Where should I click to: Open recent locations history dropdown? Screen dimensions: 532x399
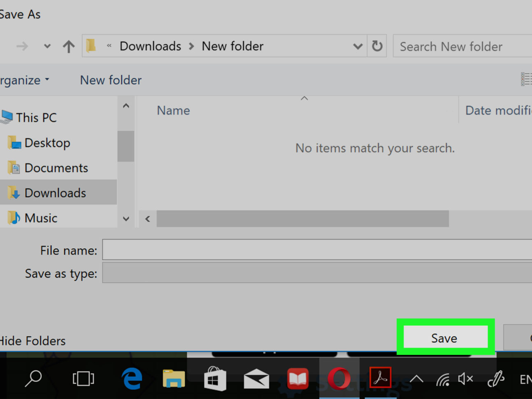pyautogui.click(x=47, y=46)
